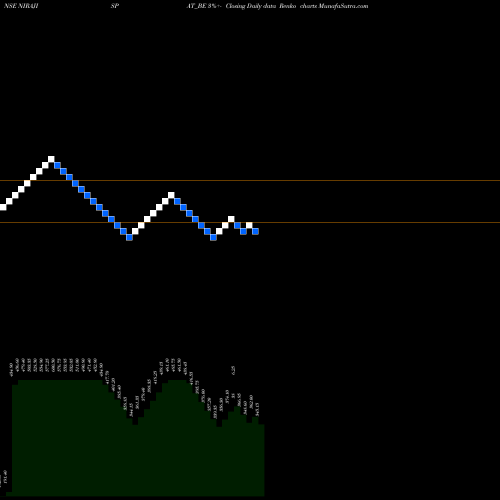The height and width of the screenshot is (500, 500).
Task: Click the white brick topping the second rally
Action: point(171,195)
